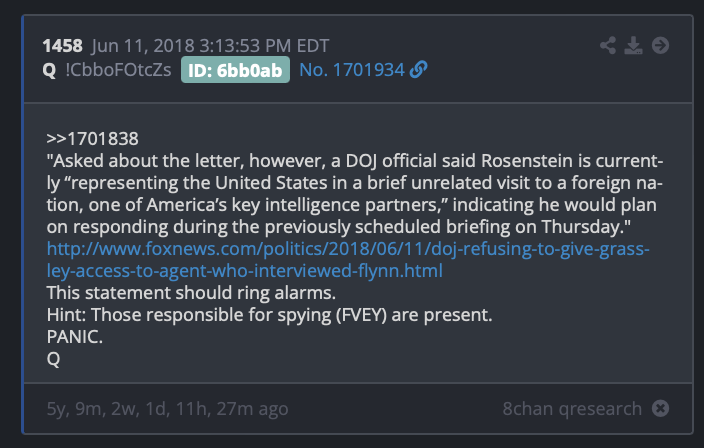The width and height of the screenshot is (704, 448).
Task: Select the post number 1458
Action: pos(62,46)
